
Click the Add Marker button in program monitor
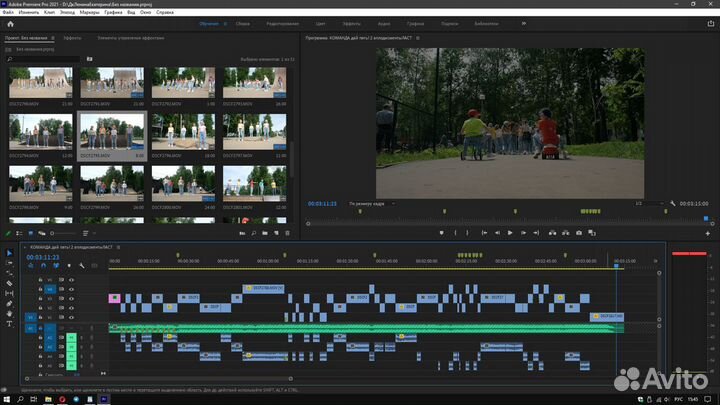tap(441, 233)
